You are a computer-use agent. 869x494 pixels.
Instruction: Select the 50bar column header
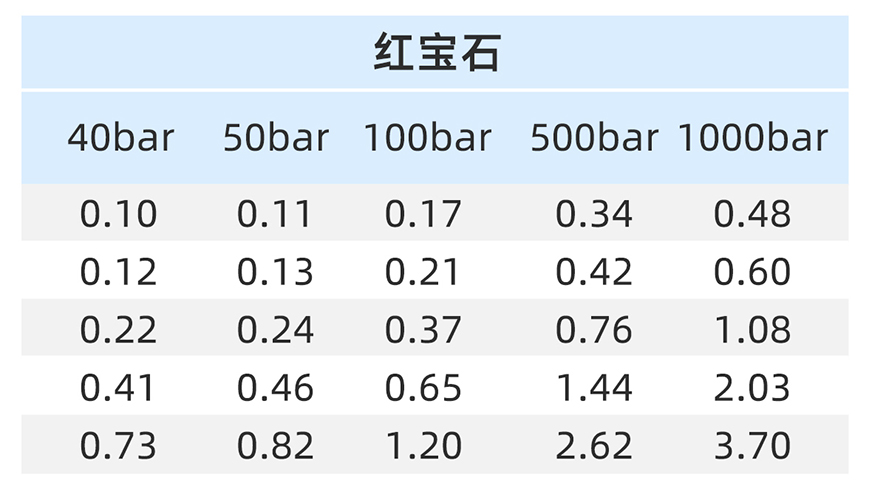tap(275, 138)
